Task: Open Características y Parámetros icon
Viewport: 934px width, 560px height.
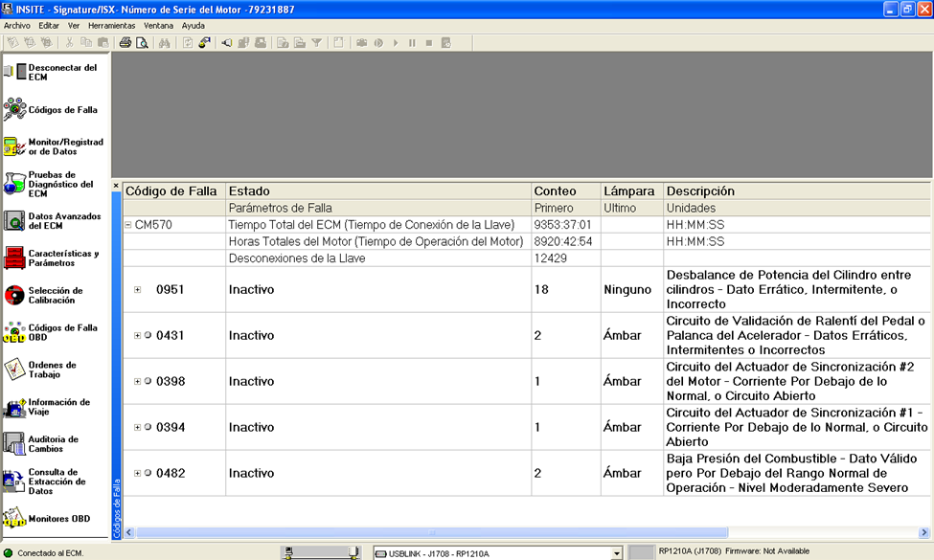Action: (13, 258)
